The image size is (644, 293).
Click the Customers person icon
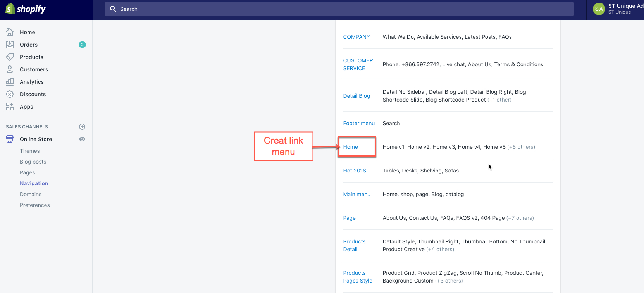click(x=10, y=69)
